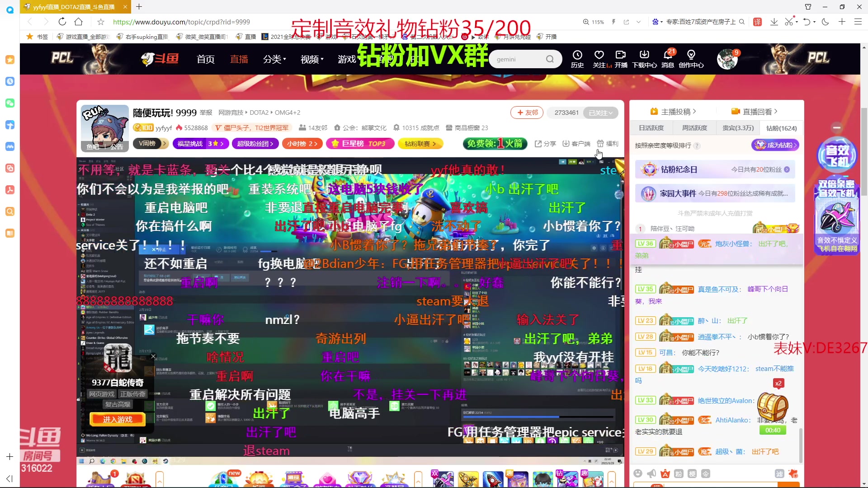Click the Douyu 斗鱼 logo
Viewport: 868px width, 488px height.
click(159, 59)
